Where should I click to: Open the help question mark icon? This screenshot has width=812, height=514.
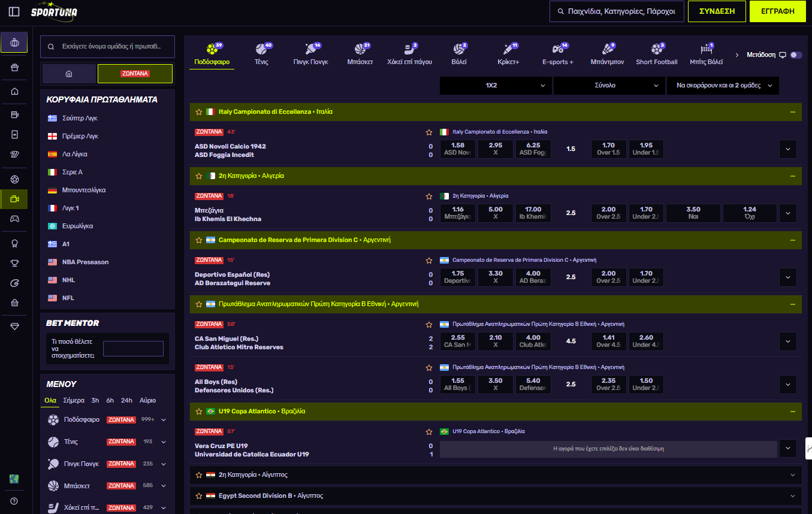(14, 501)
